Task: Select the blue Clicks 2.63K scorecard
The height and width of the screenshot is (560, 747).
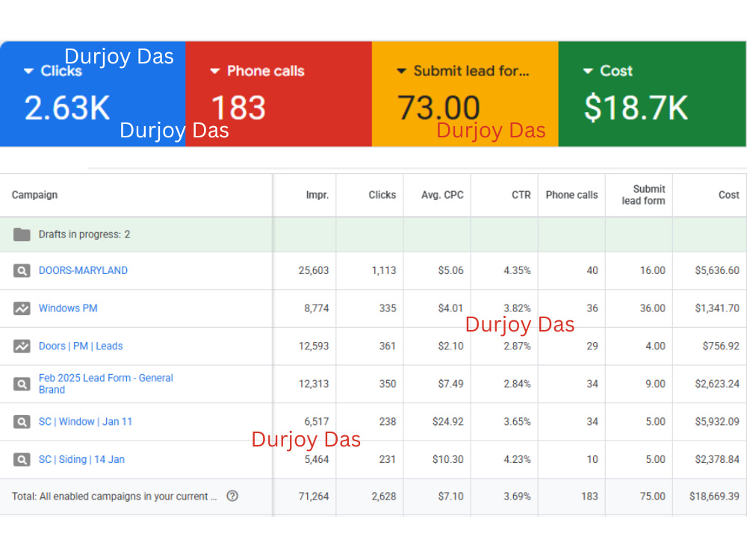Action: [x=93, y=94]
